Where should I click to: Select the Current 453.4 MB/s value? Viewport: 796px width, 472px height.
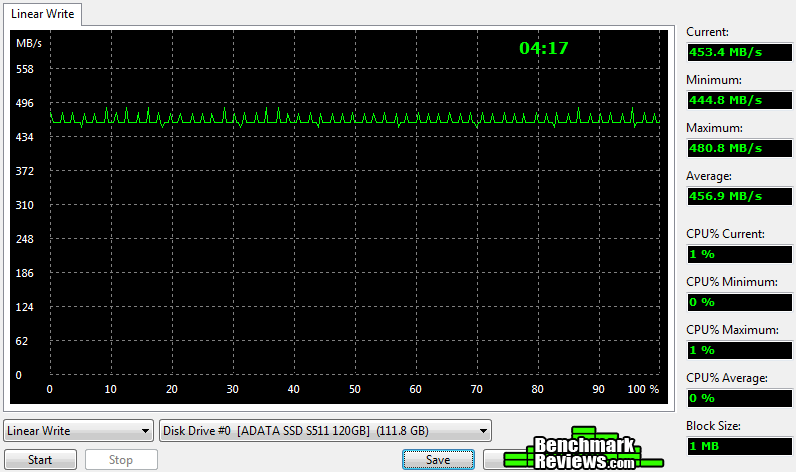[740, 52]
